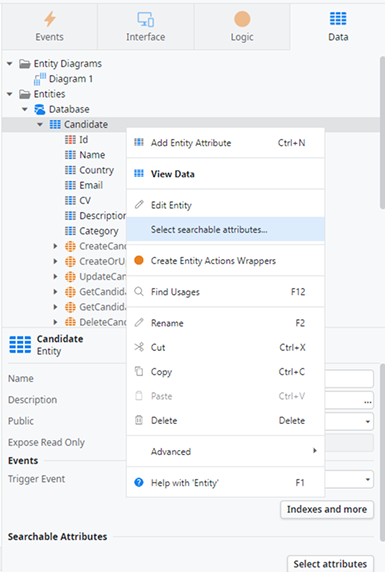Viewport: 385px width, 572px height.
Task: Choose Select searchable attributes...
Action: (x=226, y=229)
